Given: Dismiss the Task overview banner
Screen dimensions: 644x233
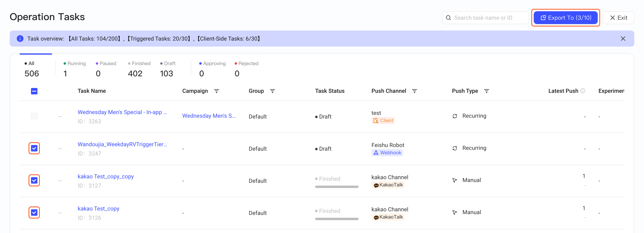Looking at the screenshot, I should pyautogui.click(x=623, y=39).
